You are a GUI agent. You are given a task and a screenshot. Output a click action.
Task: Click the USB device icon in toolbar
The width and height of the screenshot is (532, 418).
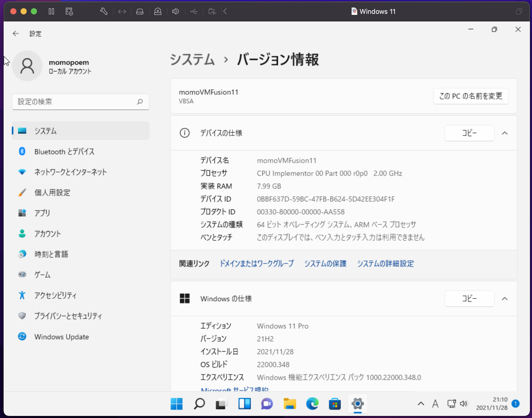click(x=194, y=11)
